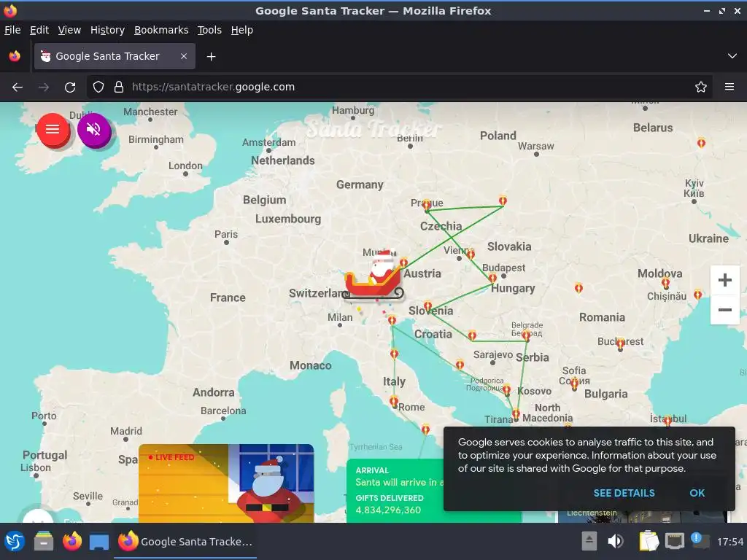Click the Vienna gift marker

coord(471,254)
